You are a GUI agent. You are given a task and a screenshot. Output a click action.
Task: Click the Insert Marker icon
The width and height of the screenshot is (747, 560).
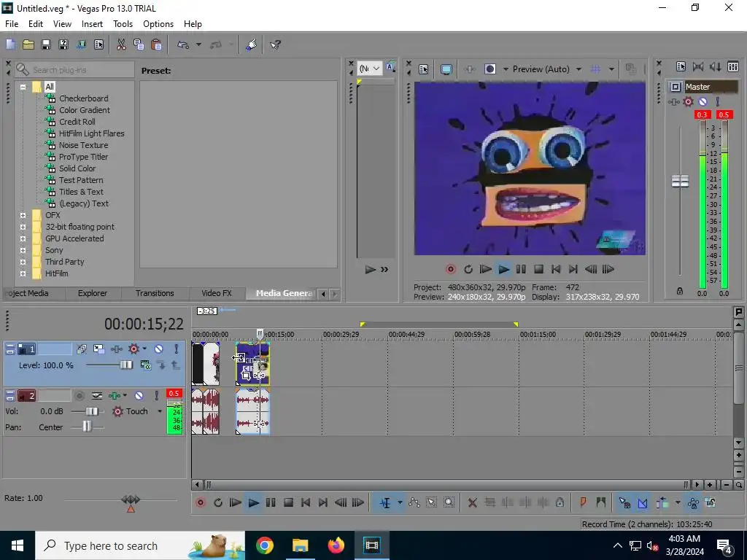tap(583, 502)
